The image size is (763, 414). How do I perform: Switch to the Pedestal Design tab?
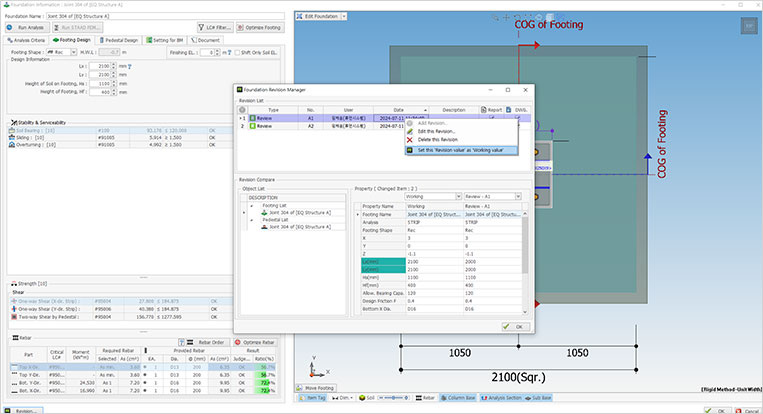click(x=119, y=40)
